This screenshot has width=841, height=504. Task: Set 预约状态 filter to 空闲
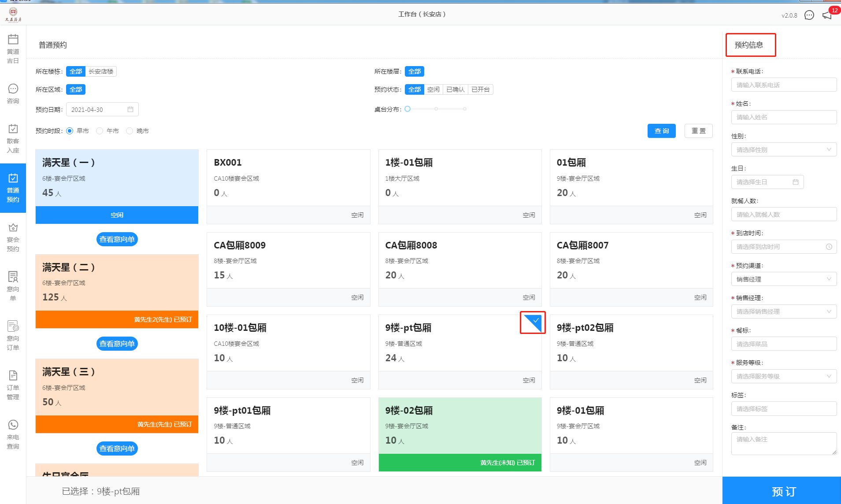(433, 89)
